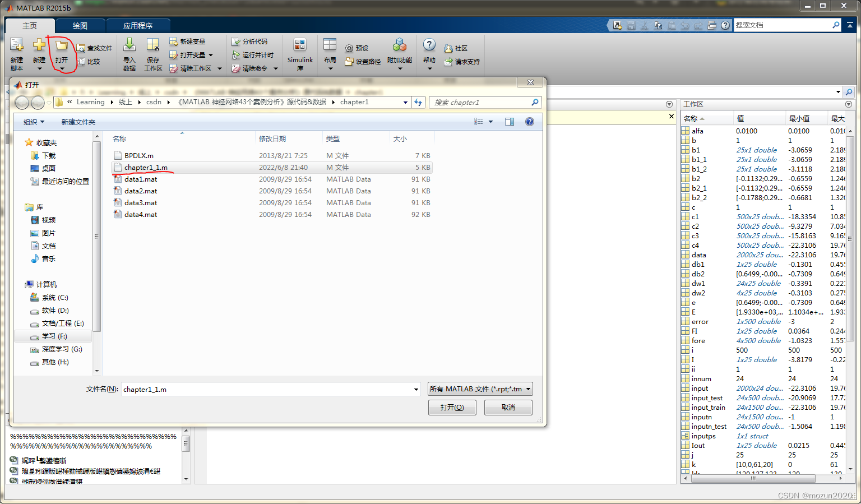
Task: Select file data3.mat
Action: coord(141,202)
